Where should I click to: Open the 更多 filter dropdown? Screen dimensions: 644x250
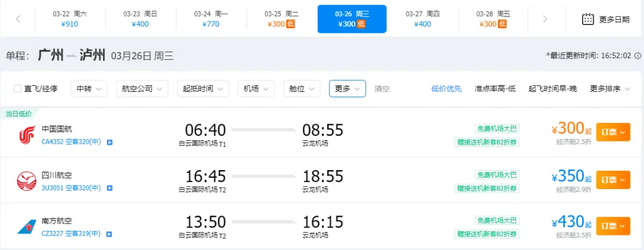[348, 88]
